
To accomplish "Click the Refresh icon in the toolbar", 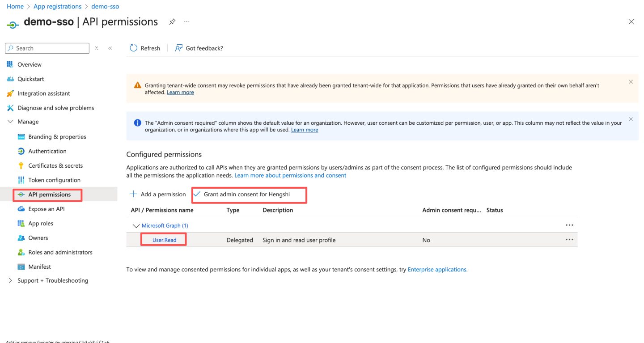I will (x=133, y=48).
